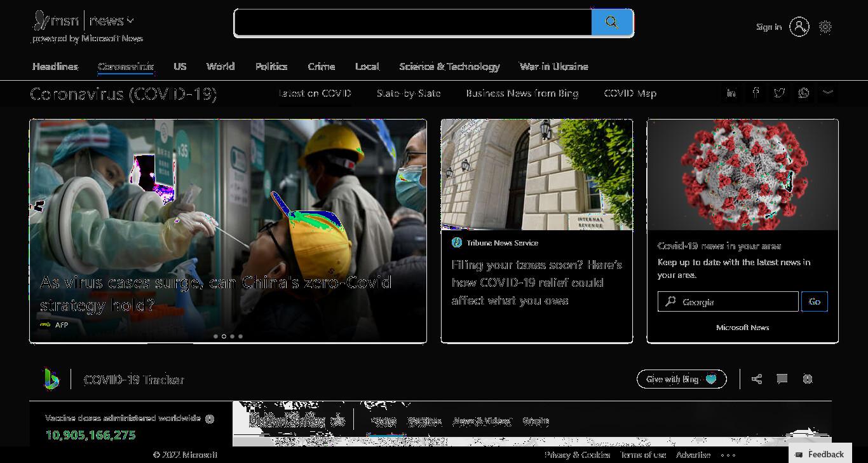
Task: Switch to the Politics tab
Action: pyautogui.click(x=271, y=66)
